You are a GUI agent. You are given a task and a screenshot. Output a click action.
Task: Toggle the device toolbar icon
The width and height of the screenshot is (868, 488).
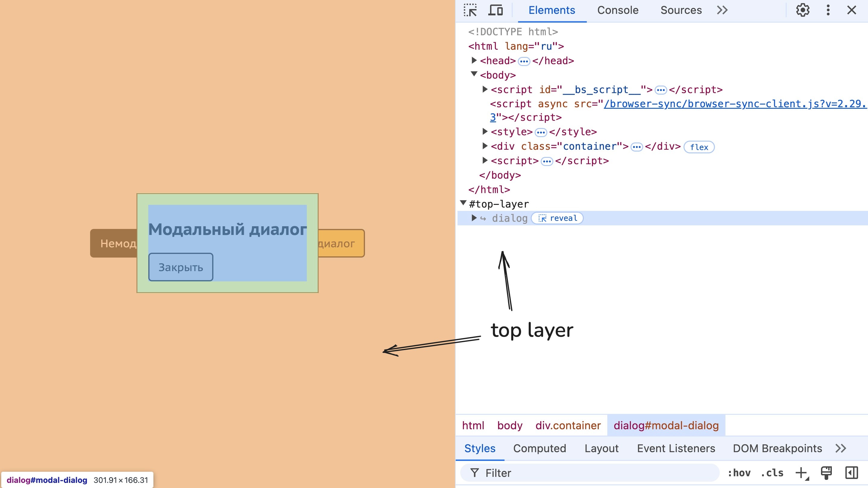[x=495, y=10]
